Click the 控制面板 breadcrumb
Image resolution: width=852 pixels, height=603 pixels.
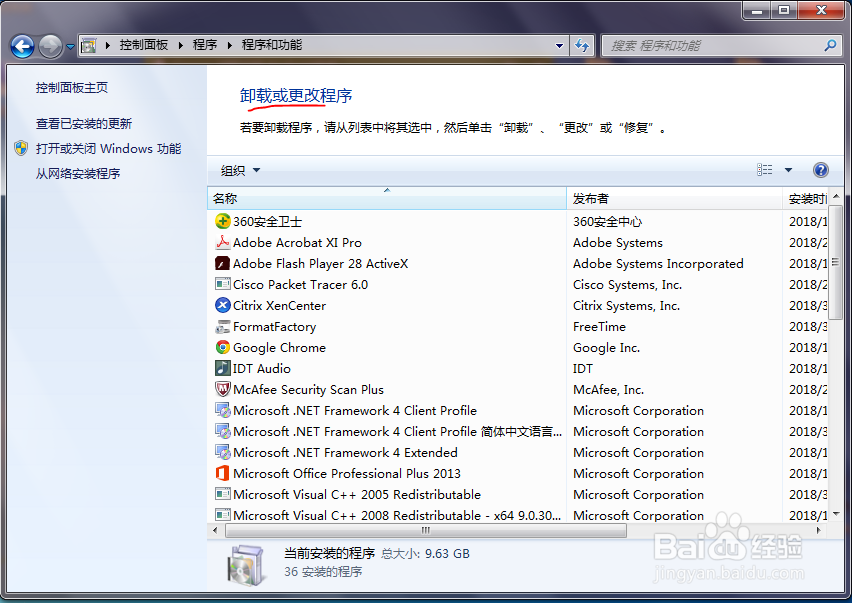[144, 45]
